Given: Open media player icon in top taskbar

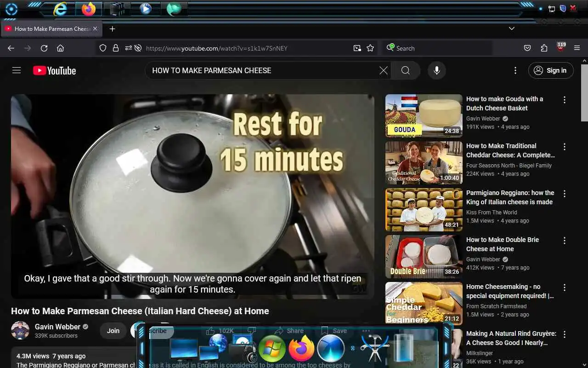Looking at the screenshot, I should [x=146, y=9].
